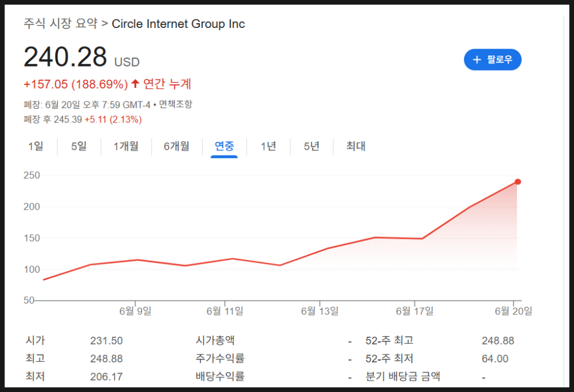Image resolution: width=574 pixels, height=392 pixels.
Task: Click the upward arrow beside percent change
Action: coord(135,84)
